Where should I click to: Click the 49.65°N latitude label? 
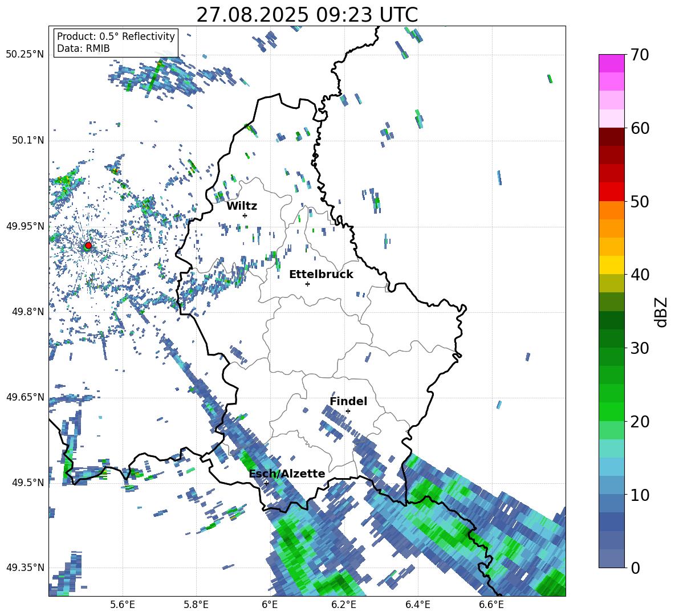[x=25, y=397]
